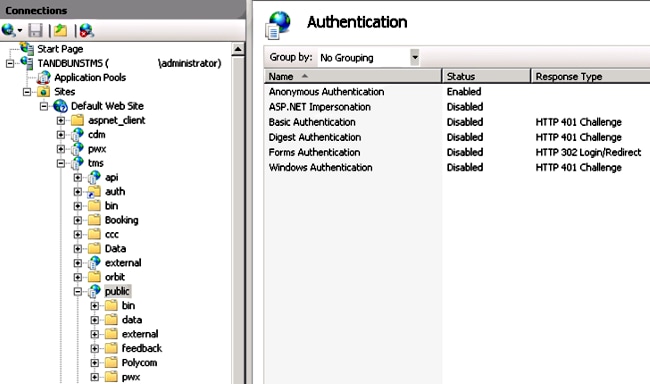This screenshot has height=384, width=650.
Task: Select the Polycom folder in tree
Action: tap(139, 363)
